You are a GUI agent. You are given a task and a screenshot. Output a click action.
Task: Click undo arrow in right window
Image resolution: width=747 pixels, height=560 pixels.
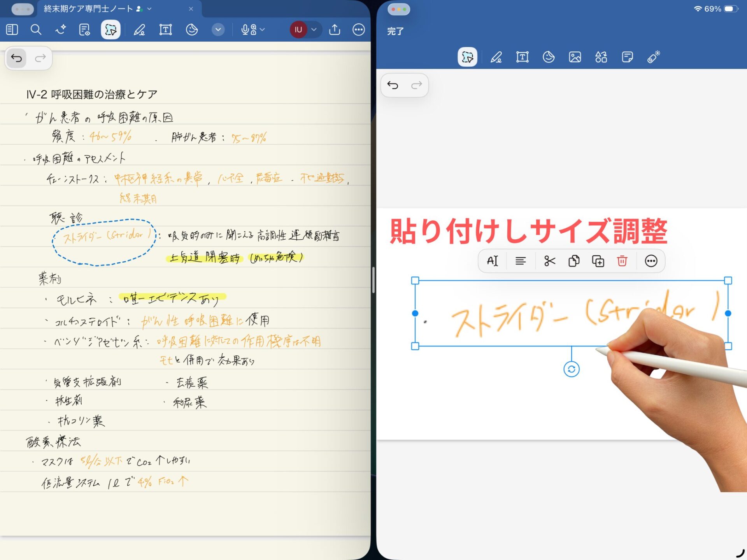coord(393,85)
